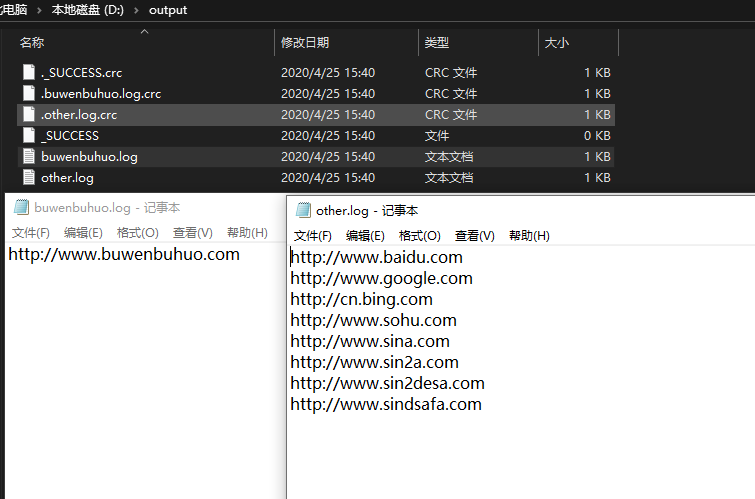Open 查看(V) menu in other.log Notepad
The image size is (755, 499).
(x=474, y=236)
